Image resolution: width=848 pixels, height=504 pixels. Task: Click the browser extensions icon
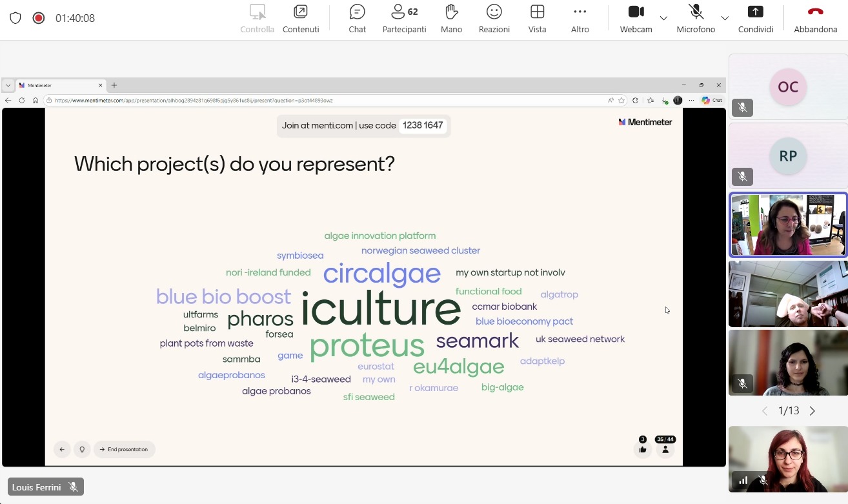point(636,101)
